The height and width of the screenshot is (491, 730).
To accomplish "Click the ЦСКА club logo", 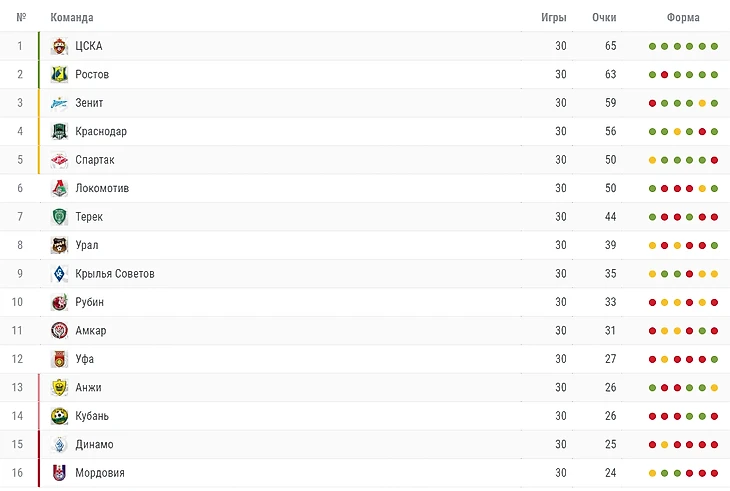I will (59, 46).
